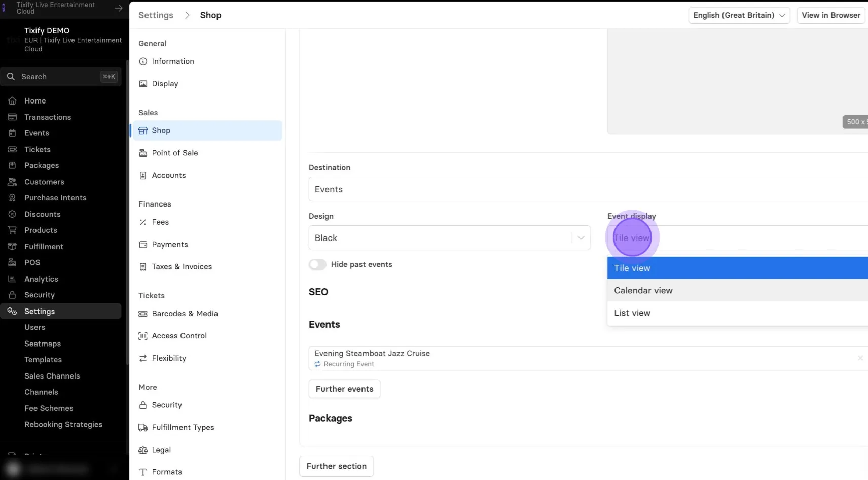This screenshot has height=480, width=868.
Task: Click the Discounts icon in sidebar
Action: (x=12, y=214)
